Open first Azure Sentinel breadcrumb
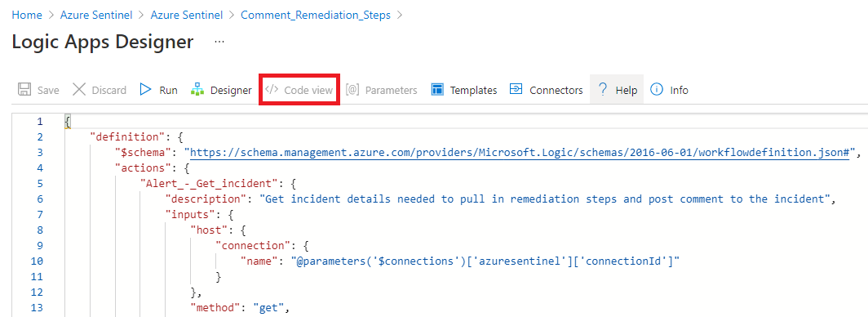The image size is (868, 317). click(x=96, y=15)
